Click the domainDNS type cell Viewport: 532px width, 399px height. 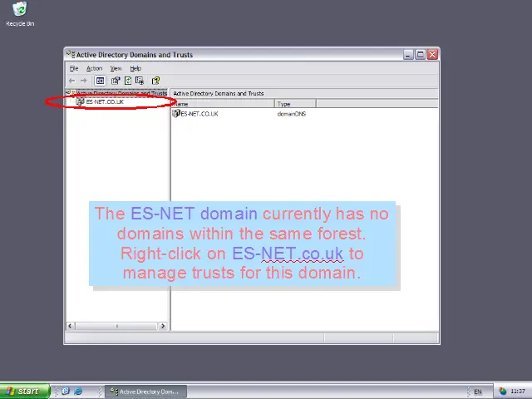pyautogui.click(x=292, y=114)
